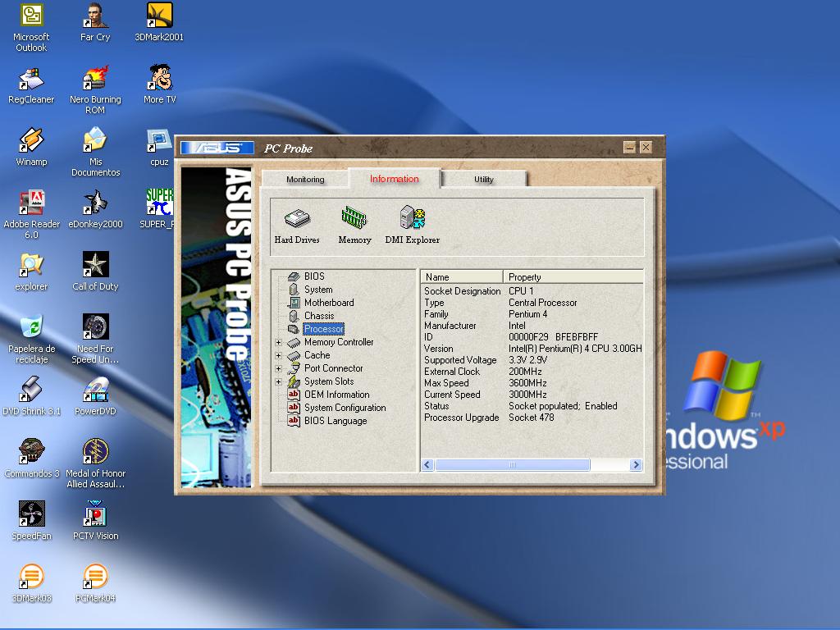
Task: Switch to the Utility tab
Action: (484, 180)
